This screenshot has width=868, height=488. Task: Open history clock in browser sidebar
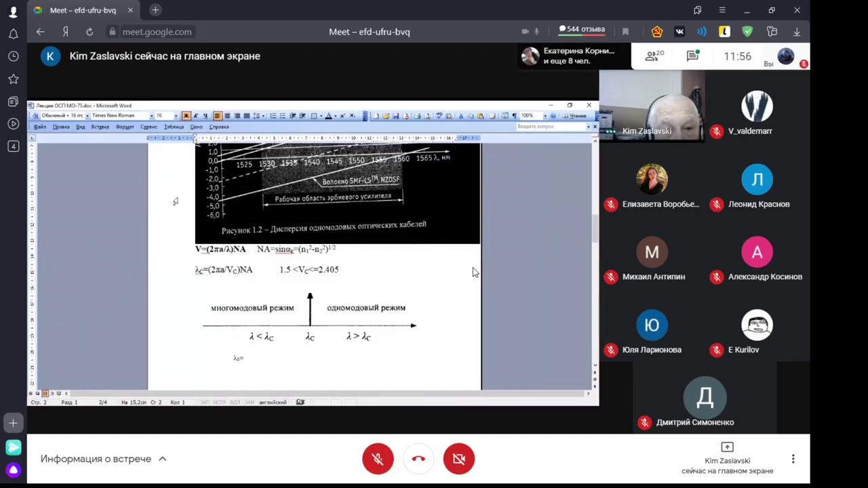(13, 56)
